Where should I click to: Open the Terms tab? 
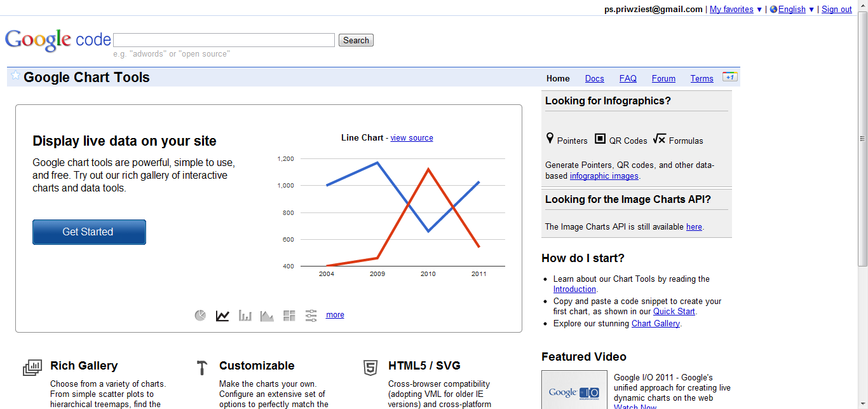coord(702,78)
